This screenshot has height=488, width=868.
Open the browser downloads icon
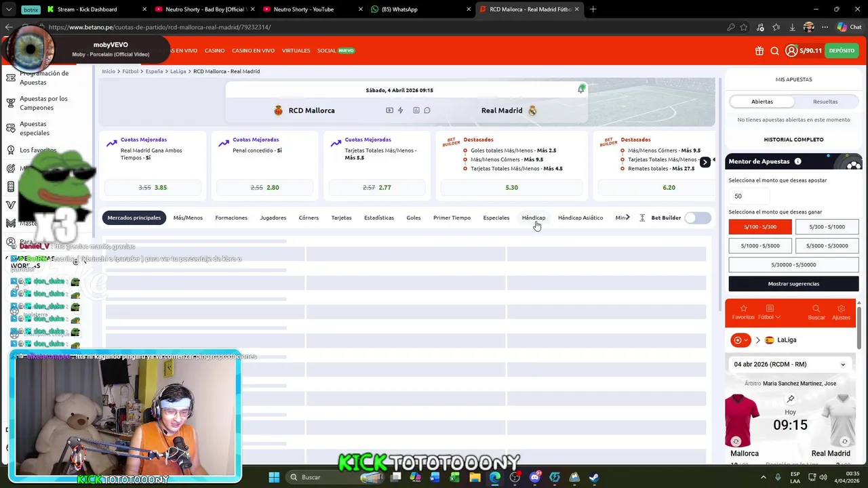click(x=792, y=27)
